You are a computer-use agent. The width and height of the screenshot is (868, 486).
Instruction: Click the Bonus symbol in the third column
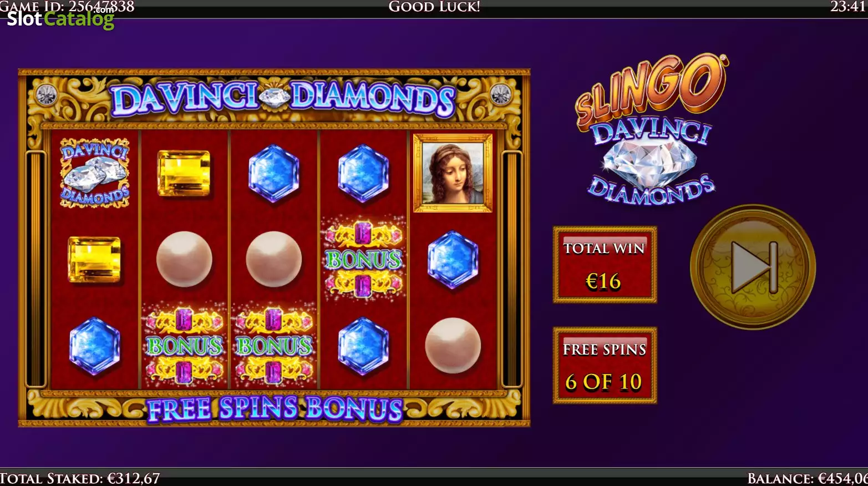[273, 346]
